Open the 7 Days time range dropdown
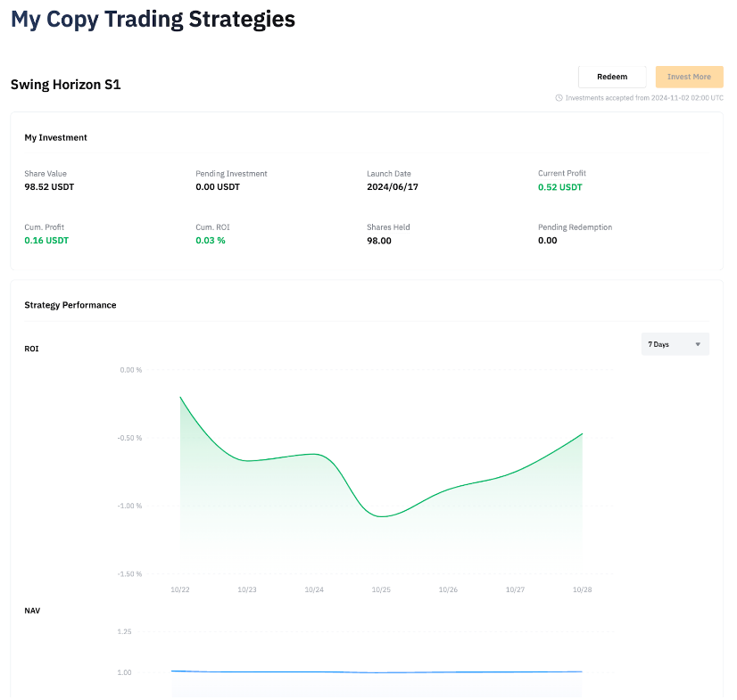This screenshot has width=737, height=700. pos(675,344)
